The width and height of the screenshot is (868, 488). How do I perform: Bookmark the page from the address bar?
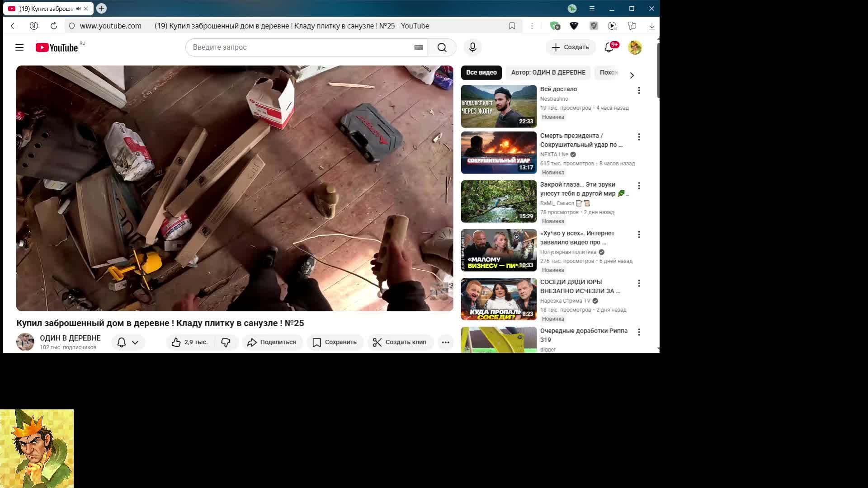tap(512, 26)
